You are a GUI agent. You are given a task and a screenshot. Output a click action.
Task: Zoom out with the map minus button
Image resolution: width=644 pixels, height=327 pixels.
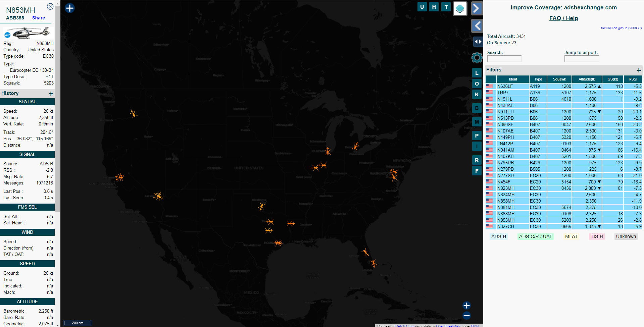click(x=466, y=315)
